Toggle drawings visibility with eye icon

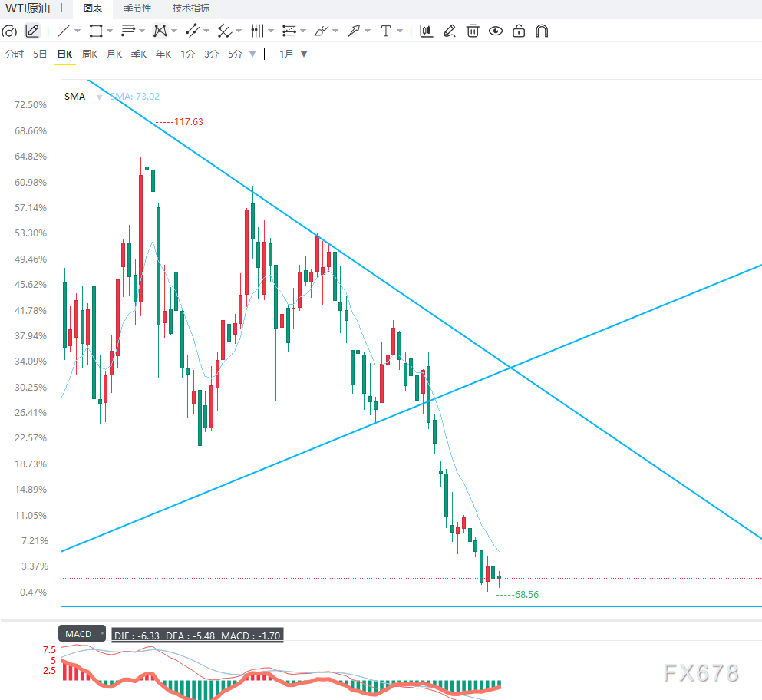pyautogui.click(x=496, y=31)
